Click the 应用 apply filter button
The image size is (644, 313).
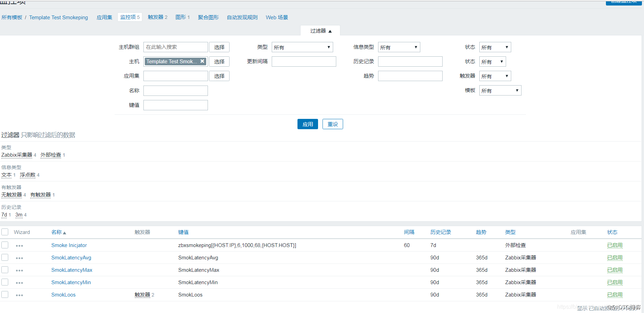(308, 124)
